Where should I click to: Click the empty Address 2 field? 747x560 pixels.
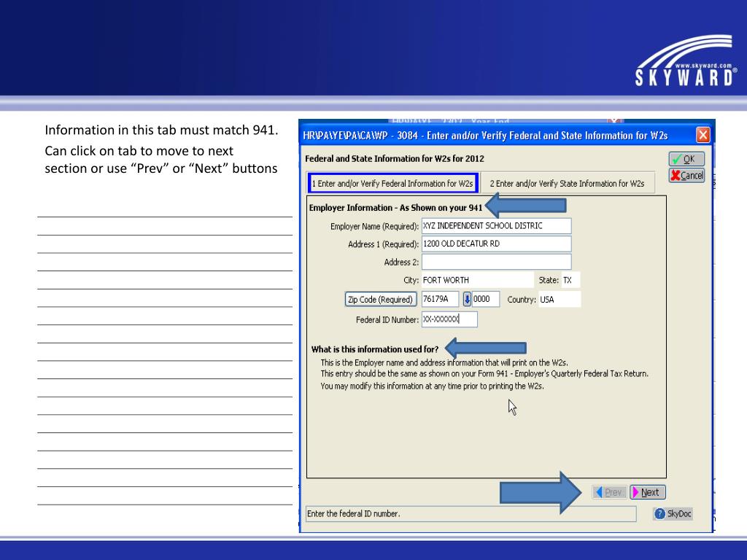click(496, 262)
